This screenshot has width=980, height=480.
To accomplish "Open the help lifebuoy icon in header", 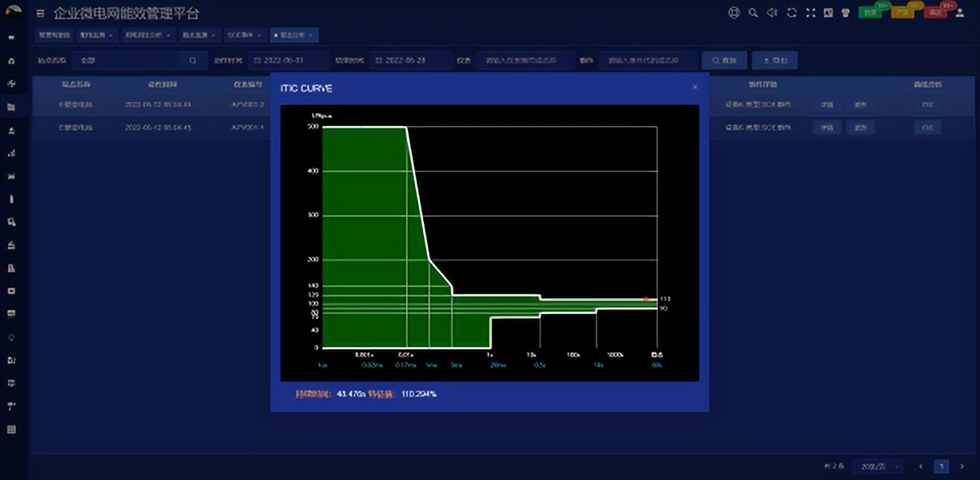I will tap(734, 13).
